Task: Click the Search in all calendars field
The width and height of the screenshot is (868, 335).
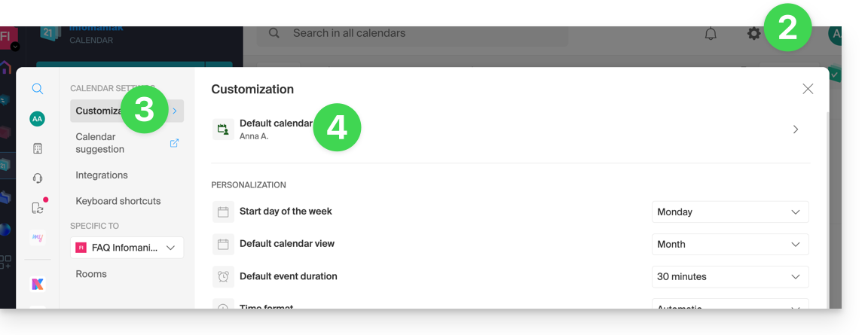Action: pyautogui.click(x=412, y=33)
